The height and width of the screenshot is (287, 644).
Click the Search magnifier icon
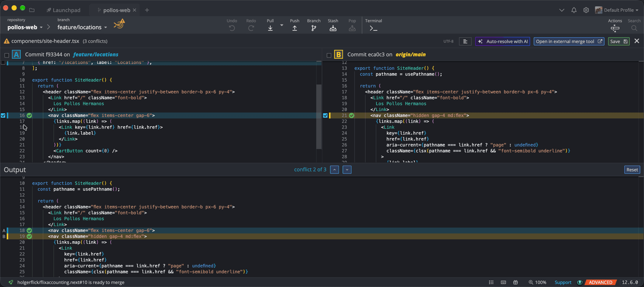click(634, 28)
